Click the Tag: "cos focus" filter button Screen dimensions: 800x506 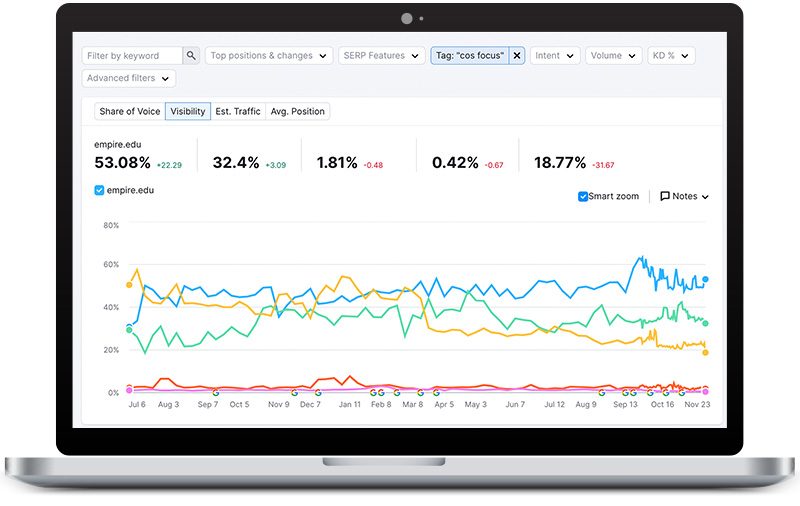pyautogui.click(x=469, y=56)
